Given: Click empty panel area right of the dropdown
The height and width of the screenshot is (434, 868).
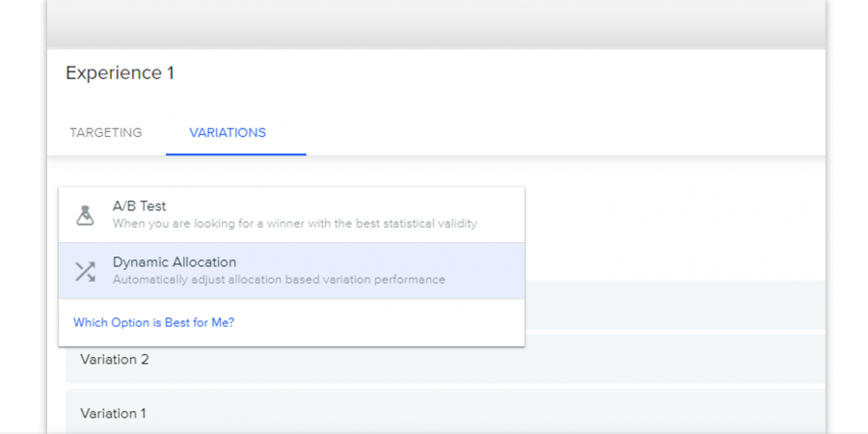Looking at the screenshot, I should click(x=675, y=222).
